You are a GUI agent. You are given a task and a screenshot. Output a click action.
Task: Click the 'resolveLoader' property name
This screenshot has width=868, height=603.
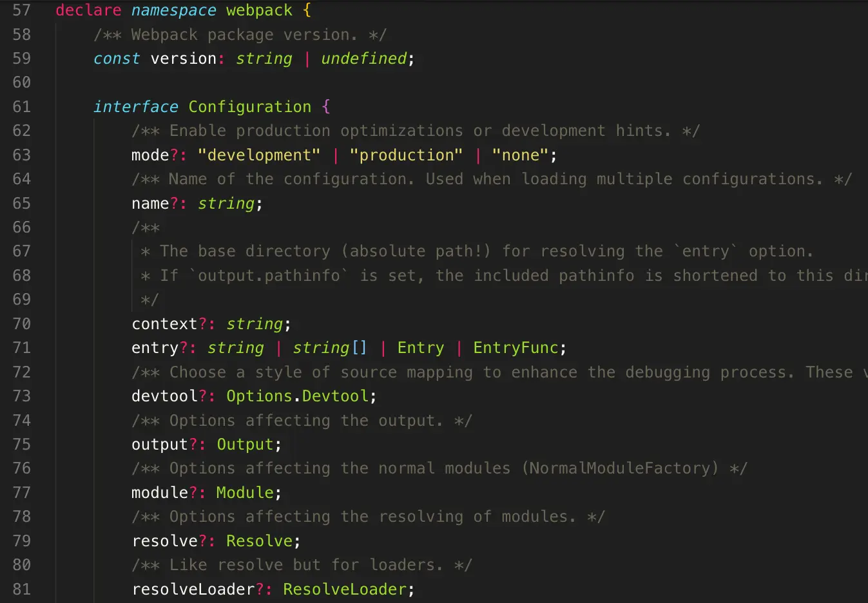click(193, 589)
